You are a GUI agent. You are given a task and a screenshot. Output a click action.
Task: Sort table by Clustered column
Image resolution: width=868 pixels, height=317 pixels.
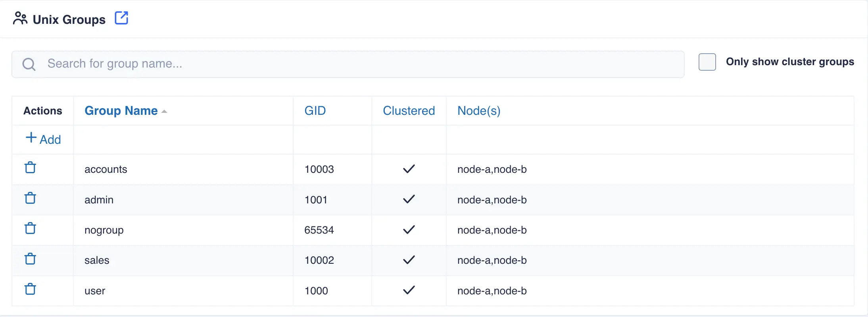[409, 111]
